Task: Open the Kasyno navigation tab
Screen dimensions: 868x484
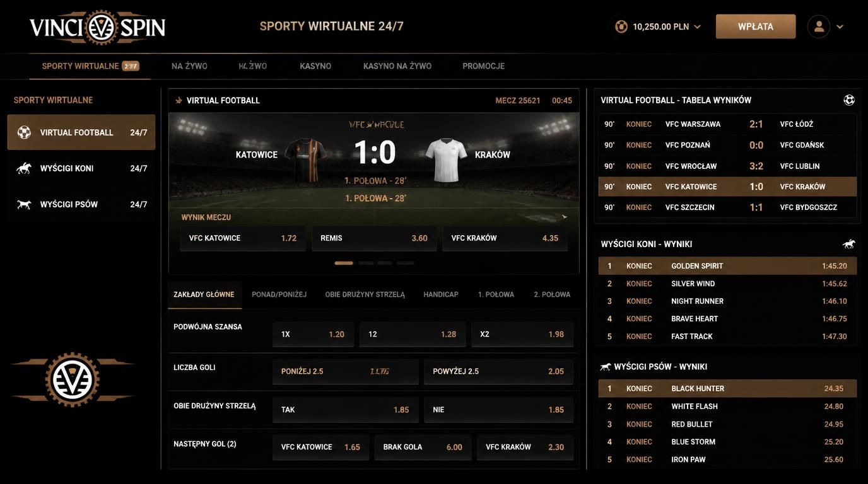Action: pyautogui.click(x=315, y=66)
